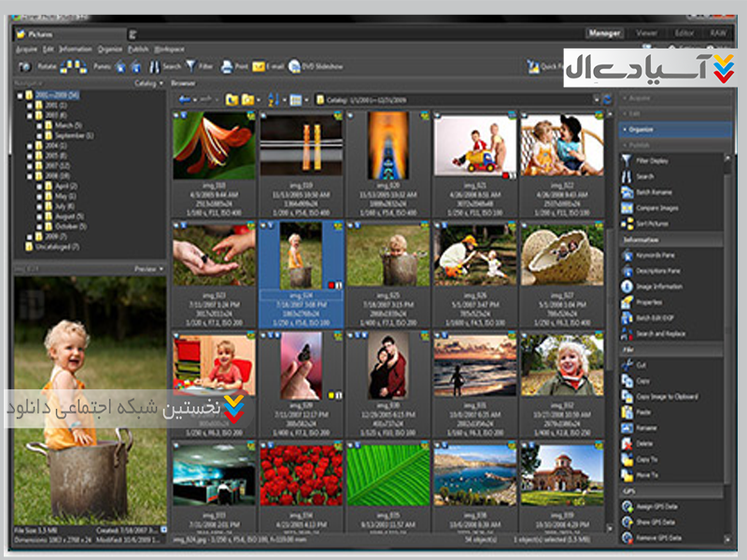Click the back arrow button in Browser
This screenshot has height=560, width=747.
click(185, 99)
